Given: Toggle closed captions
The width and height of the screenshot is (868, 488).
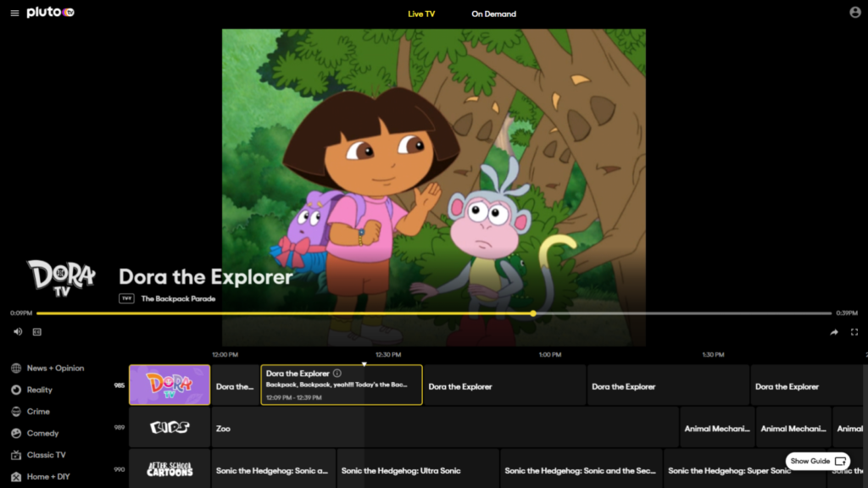Looking at the screenshot, I should (37, 332).
